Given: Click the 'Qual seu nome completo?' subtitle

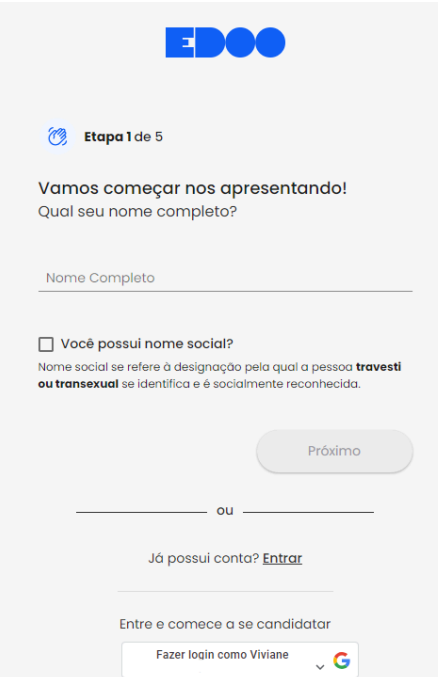Looking at the screenshot, I should pos(137,212).
